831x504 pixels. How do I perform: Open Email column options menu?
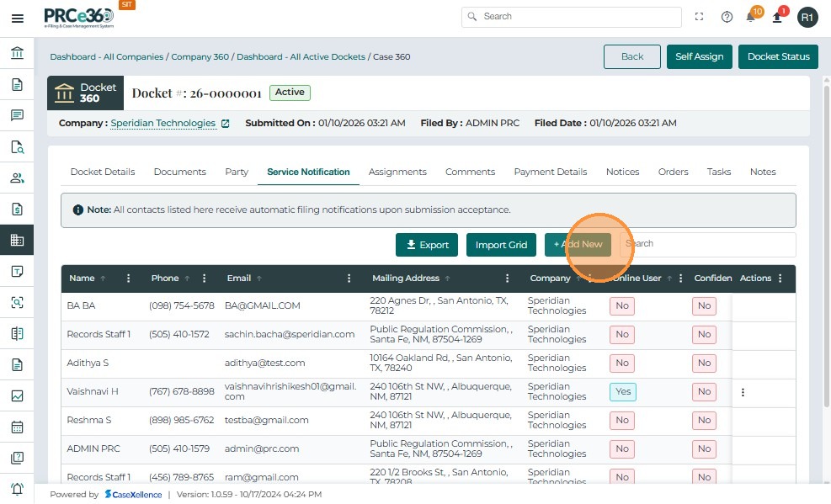tap(349, 279)
